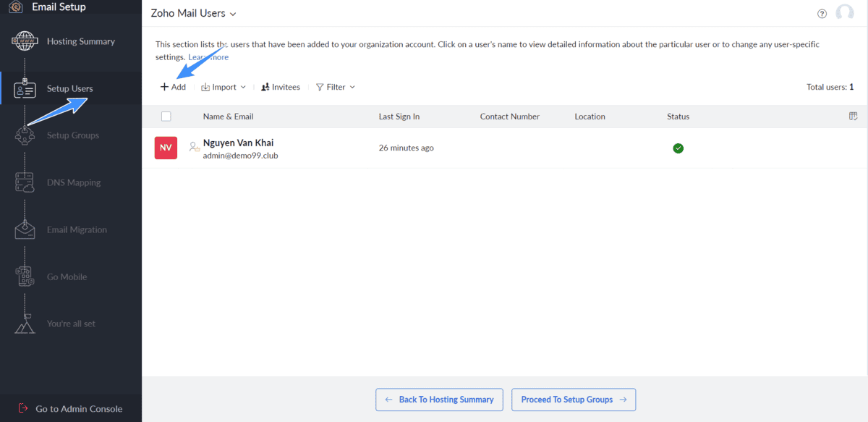Image resolution: width=868 pixels, height=422 pixels.
Task: Click the admin role icon beside Nguyen Van Khai
Action: click(194, 147)
